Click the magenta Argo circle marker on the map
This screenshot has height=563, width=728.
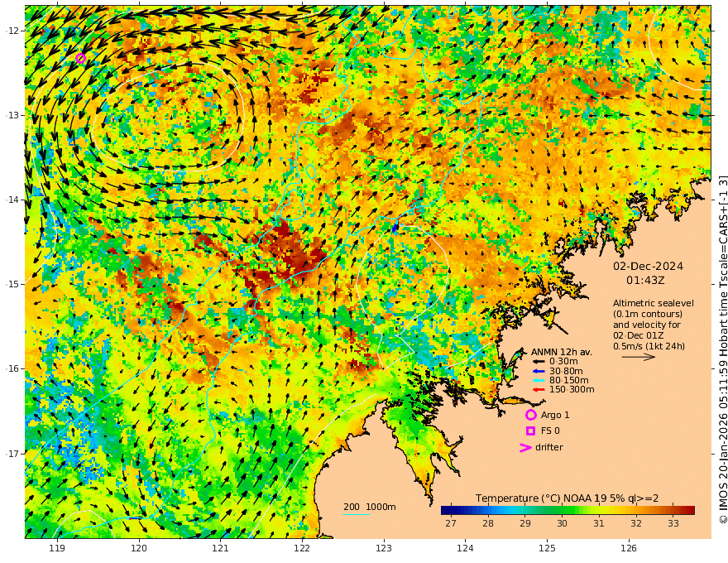(81, 59)
